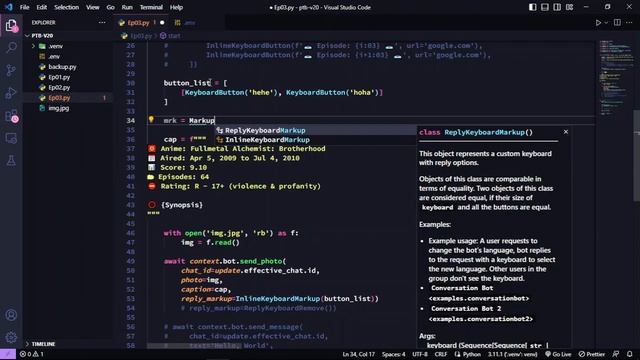This screenshot has height=360, width=640.
Task: Open the Testing flask view
Action: [11, 161]
